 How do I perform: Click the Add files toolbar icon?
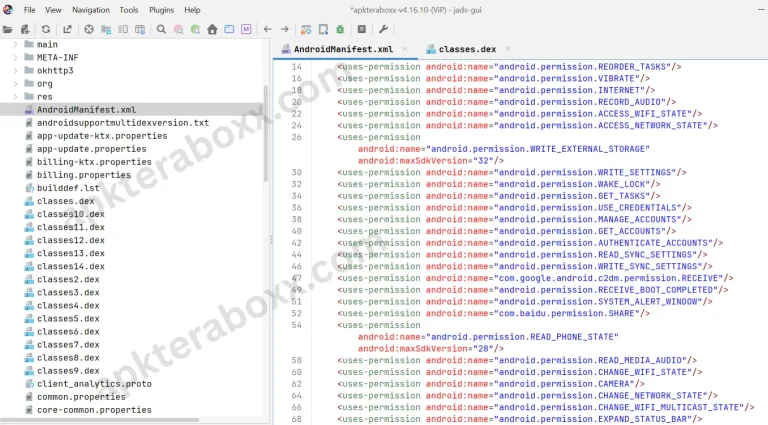[x=25, y=29]
